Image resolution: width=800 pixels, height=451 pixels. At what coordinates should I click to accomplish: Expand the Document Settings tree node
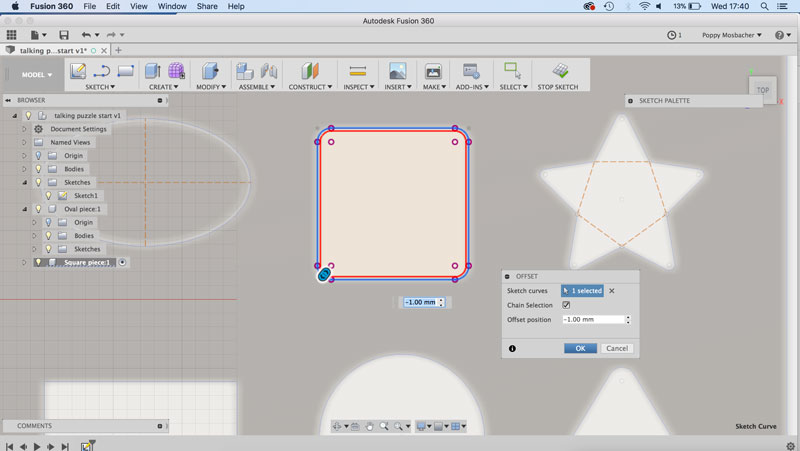pyautogui.click(x=24, y=129)
